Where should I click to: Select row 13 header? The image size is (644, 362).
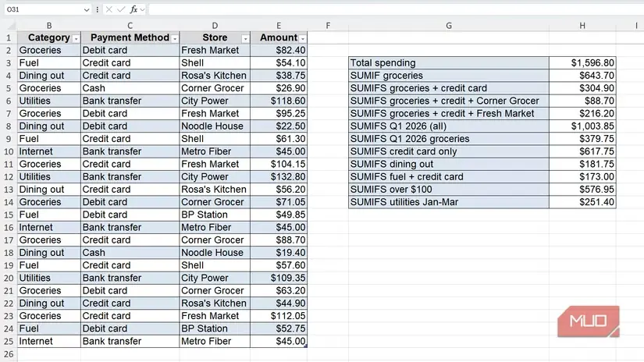pos(9,190)
